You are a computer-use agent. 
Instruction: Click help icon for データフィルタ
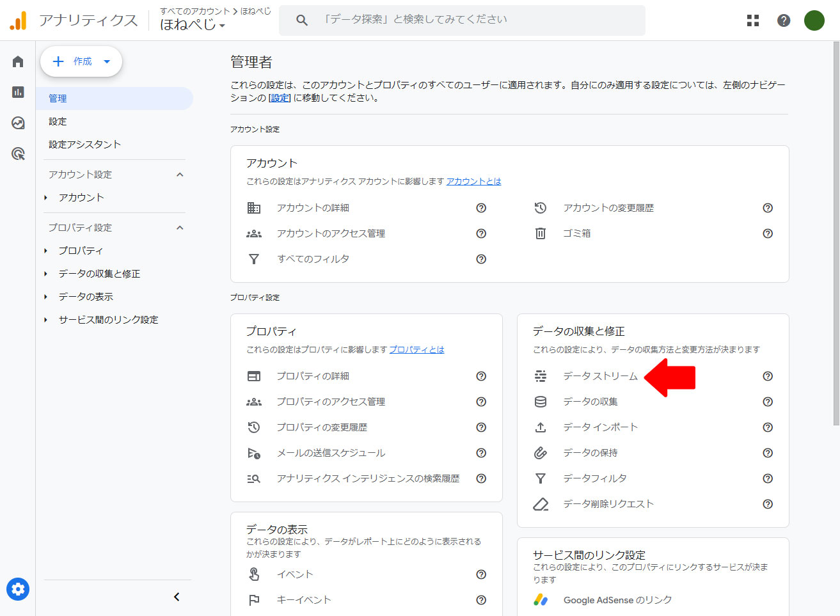[768, 478]
